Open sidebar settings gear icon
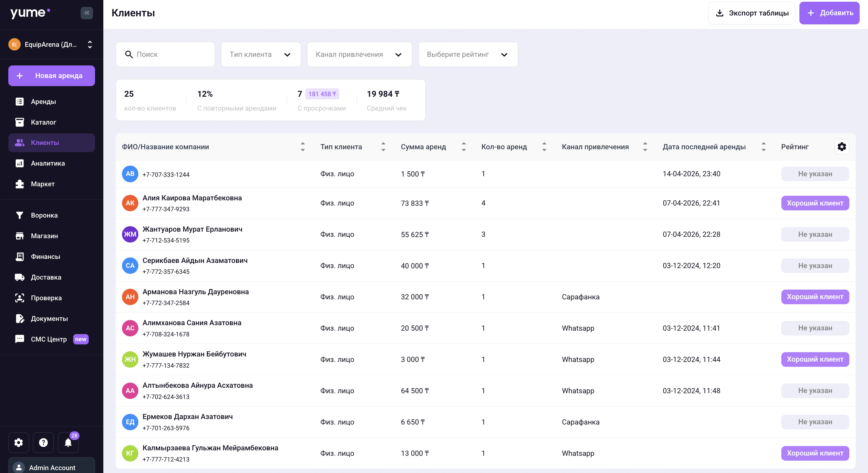The width and height of the screenshot is (868, 473). tap(19, 442)
